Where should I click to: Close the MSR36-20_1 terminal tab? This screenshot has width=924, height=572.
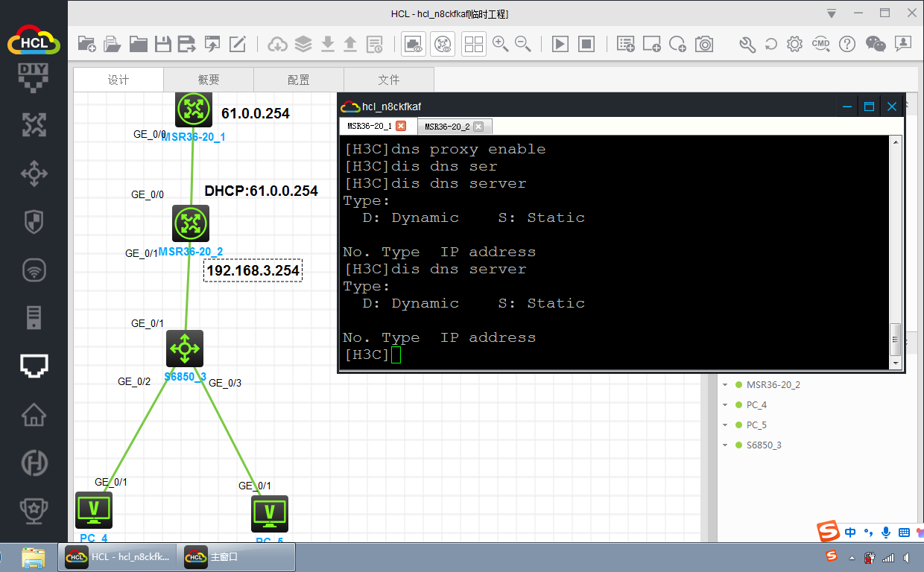401,127
